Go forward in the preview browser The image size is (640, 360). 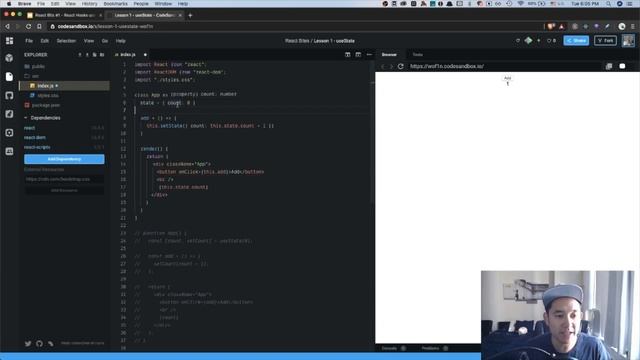(391, 66)
